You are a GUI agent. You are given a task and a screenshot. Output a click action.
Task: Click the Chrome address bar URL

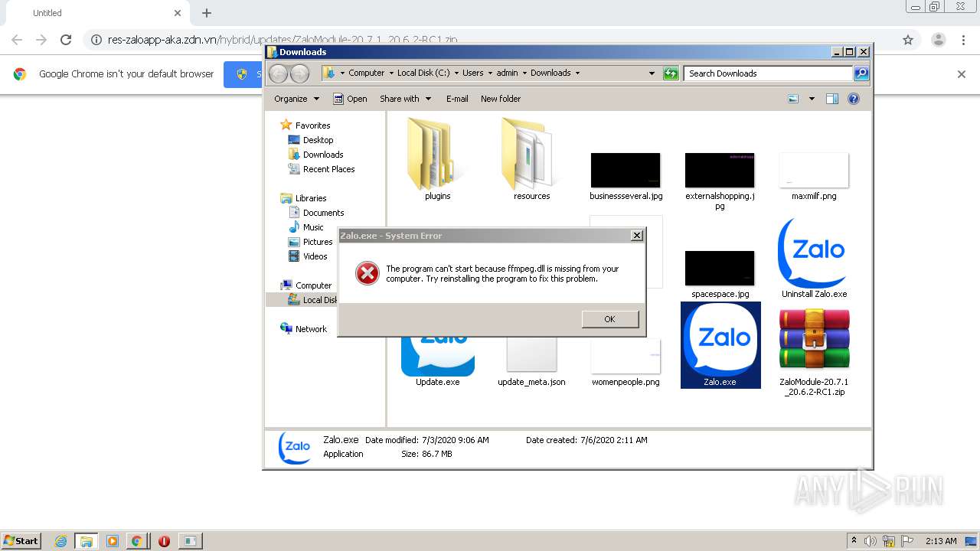(283, 40)
